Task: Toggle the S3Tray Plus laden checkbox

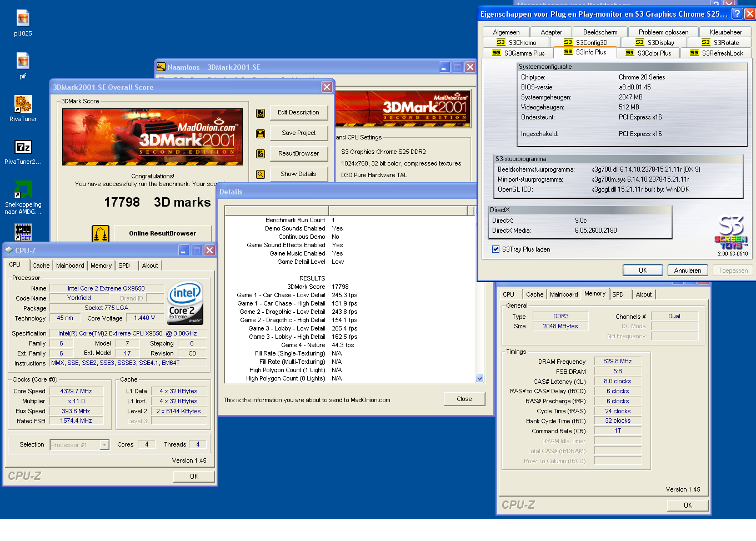Action: (x=495, y=249)
